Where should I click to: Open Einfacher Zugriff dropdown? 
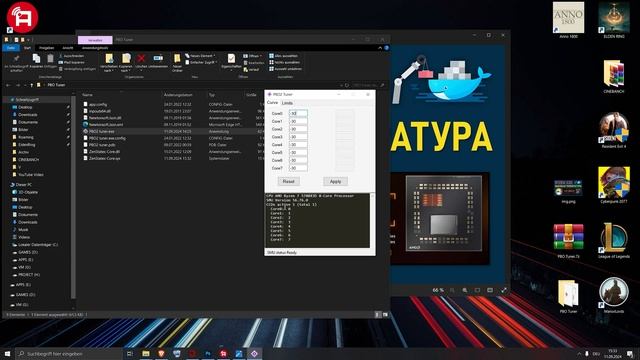[x=201, y=62]
